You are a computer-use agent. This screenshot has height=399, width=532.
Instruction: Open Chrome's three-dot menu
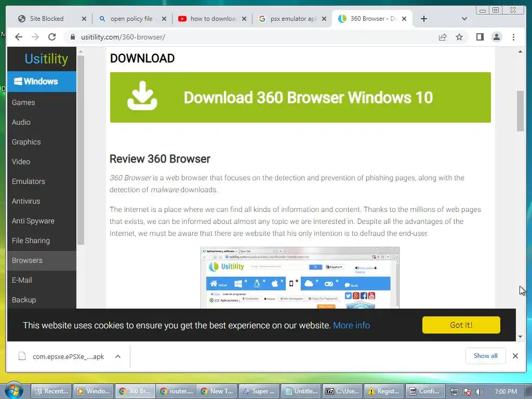pos(513,37)
